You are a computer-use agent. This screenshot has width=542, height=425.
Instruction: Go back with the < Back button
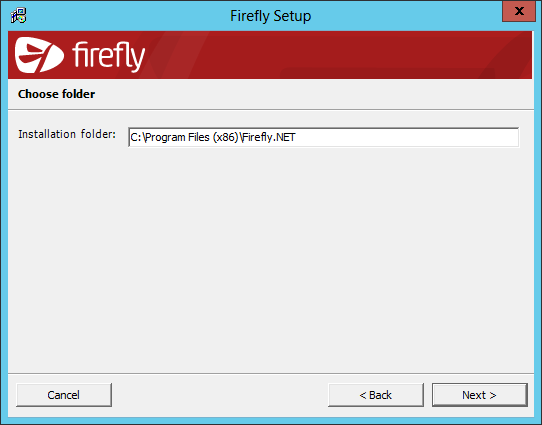pyautogui.click(x=376, y=395)
